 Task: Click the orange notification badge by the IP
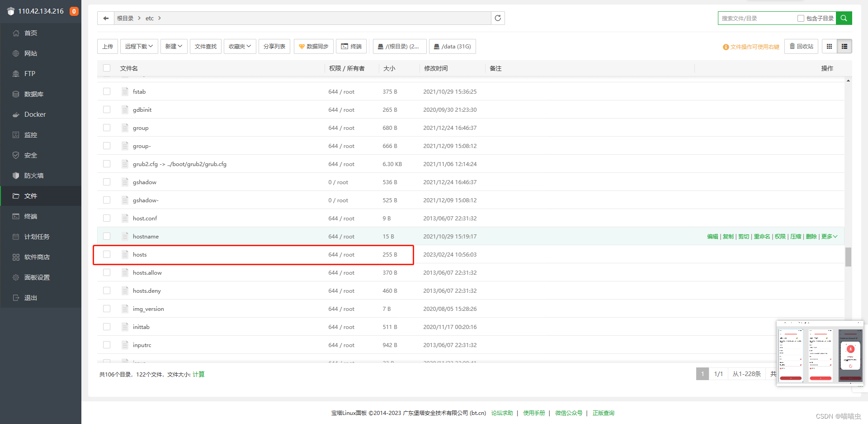click(x=74, y=11)
